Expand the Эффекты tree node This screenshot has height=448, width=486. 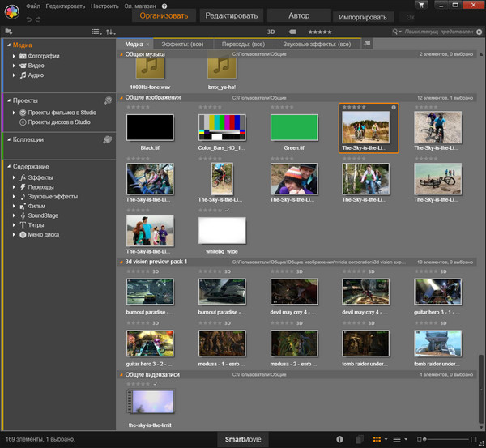tap(14, 177)
